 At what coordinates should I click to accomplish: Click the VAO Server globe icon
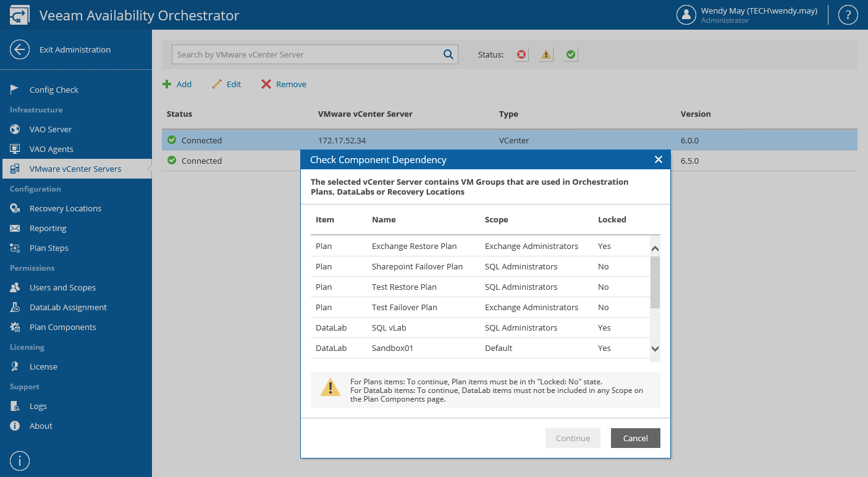tap(15, 129)
